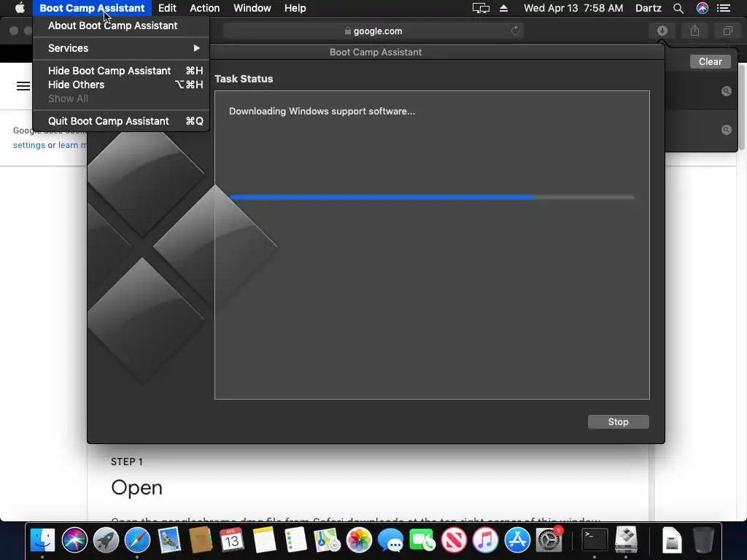Open Launchpad rocket icon in Dock
Image resolution: width=747 pixels, height=560 pixels.
click(106, 540)
